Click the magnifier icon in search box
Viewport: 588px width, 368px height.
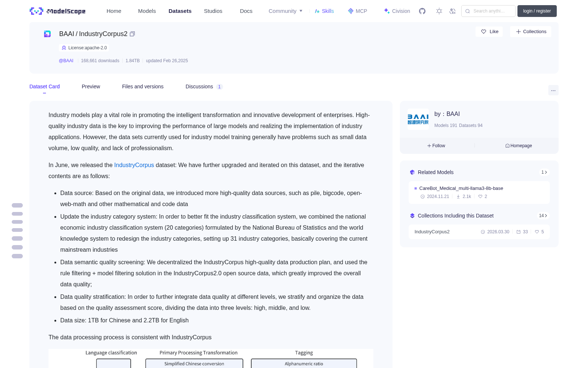[x=467, y=11]
